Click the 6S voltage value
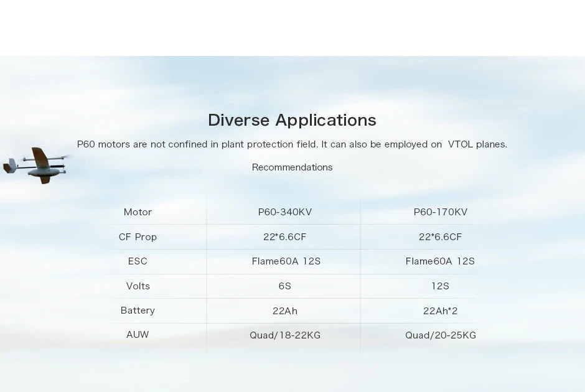585x392 pixels. tap(285, 286)
